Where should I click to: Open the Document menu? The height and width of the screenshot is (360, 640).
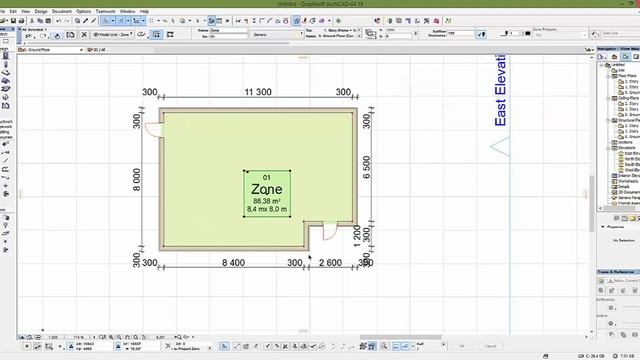62,11
